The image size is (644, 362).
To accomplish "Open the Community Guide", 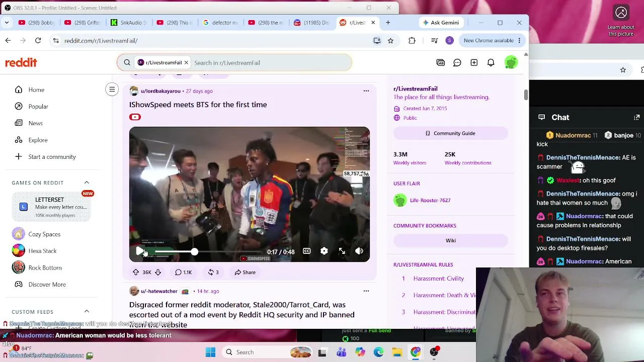I will click(x=451, y=133).
